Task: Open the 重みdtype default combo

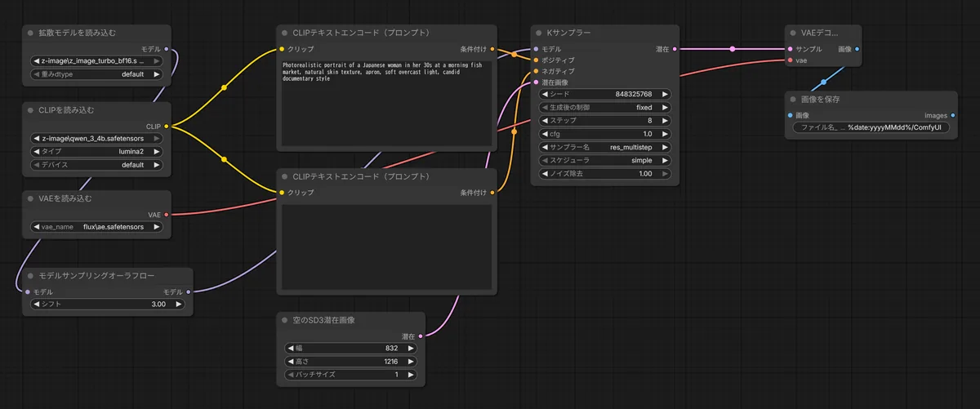Action: point(96,74)
